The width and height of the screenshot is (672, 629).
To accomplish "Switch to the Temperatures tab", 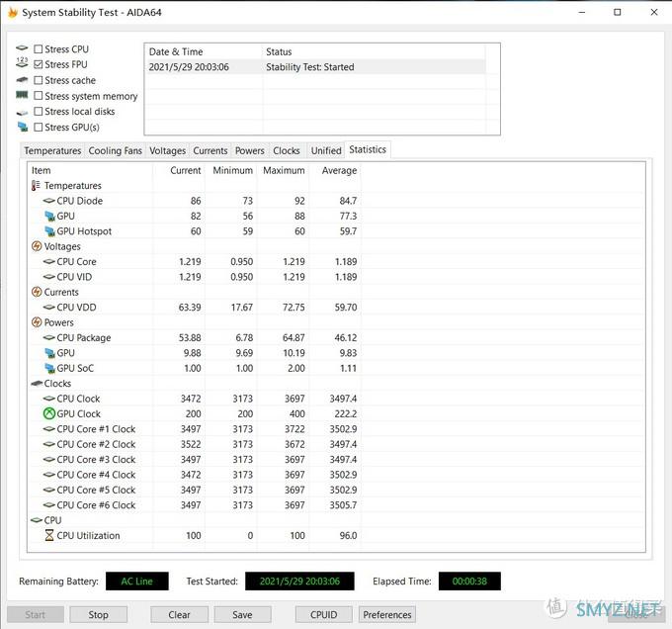I will coord(52,151).
